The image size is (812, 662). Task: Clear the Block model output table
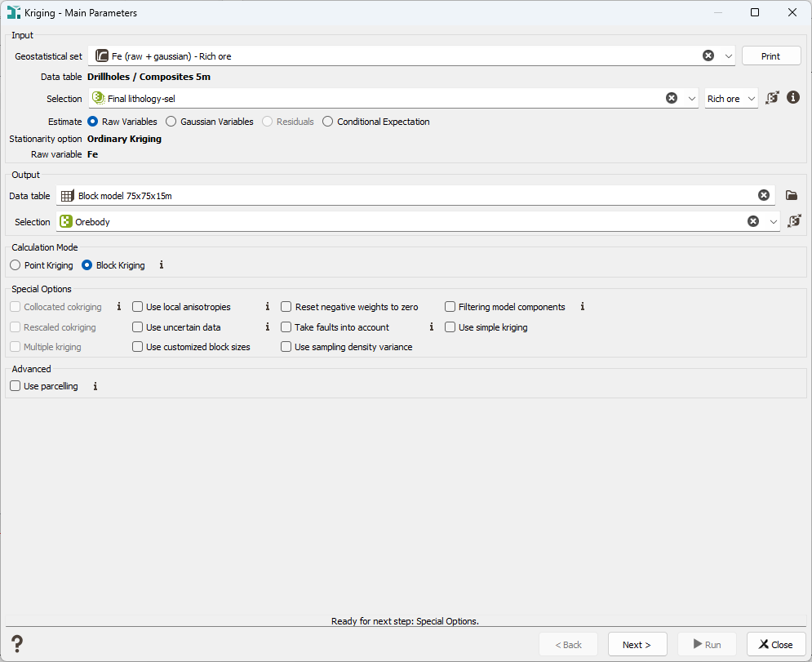[763, 195]
